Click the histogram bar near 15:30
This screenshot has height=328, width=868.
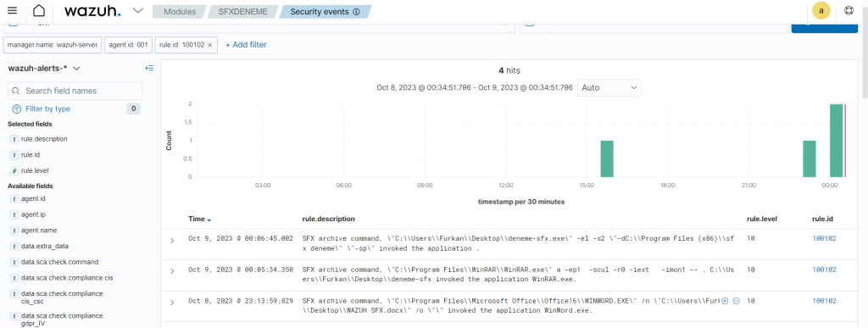click(x=607, y=158)
